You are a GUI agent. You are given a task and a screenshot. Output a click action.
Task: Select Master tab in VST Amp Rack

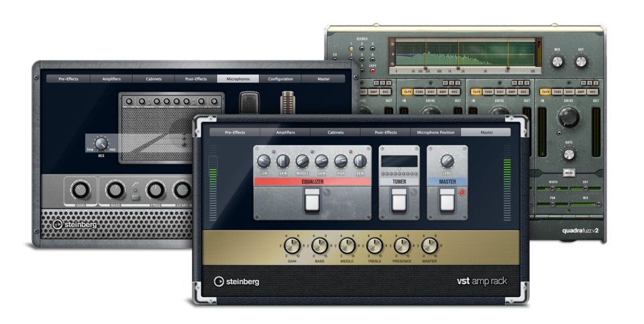(x=486, y=132)
